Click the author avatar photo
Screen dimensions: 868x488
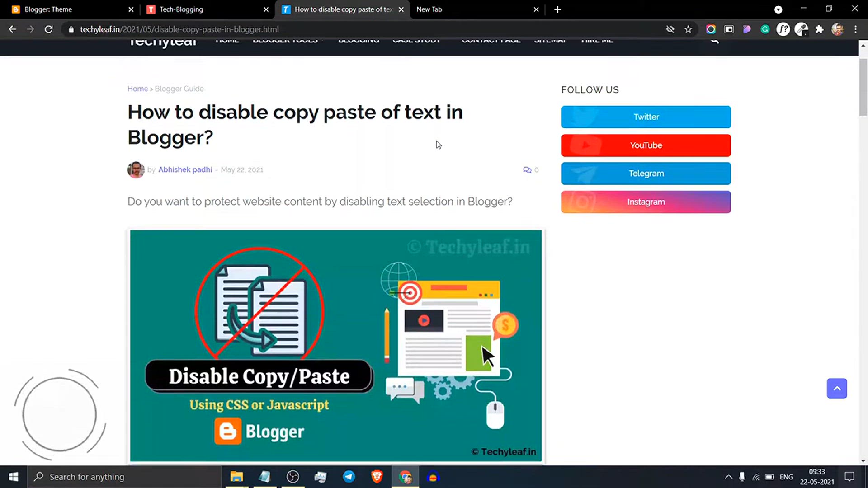[x=136, y=170]
